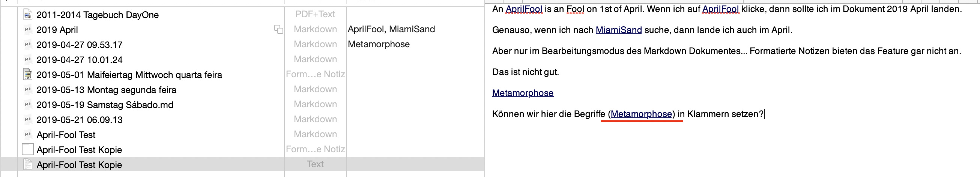Click the Metamorphose tag in the document list

tap(379, 44)
